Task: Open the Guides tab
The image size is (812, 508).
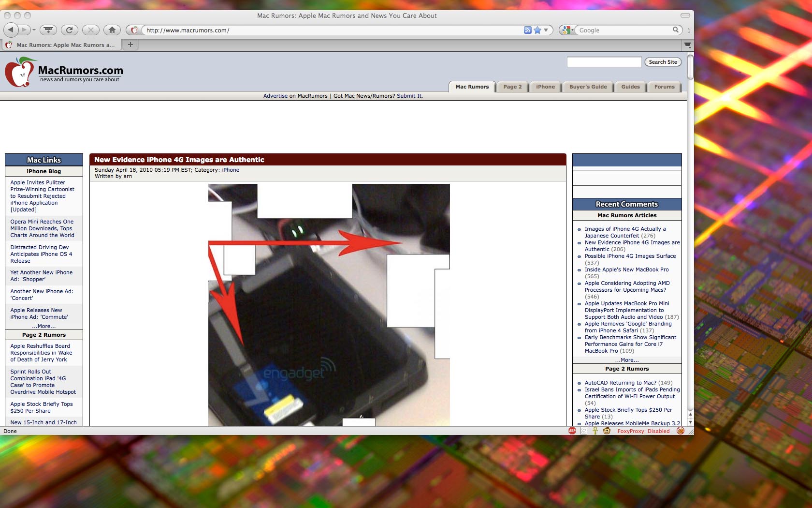Action: [x=630, y=87]
